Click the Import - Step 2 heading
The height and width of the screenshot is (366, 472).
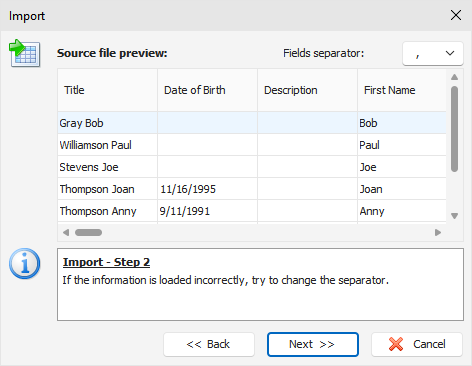tap(106, 262)
